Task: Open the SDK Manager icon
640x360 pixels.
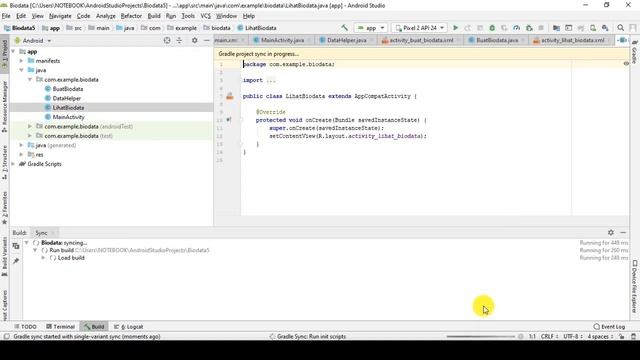Action: (x=605, y=28)
